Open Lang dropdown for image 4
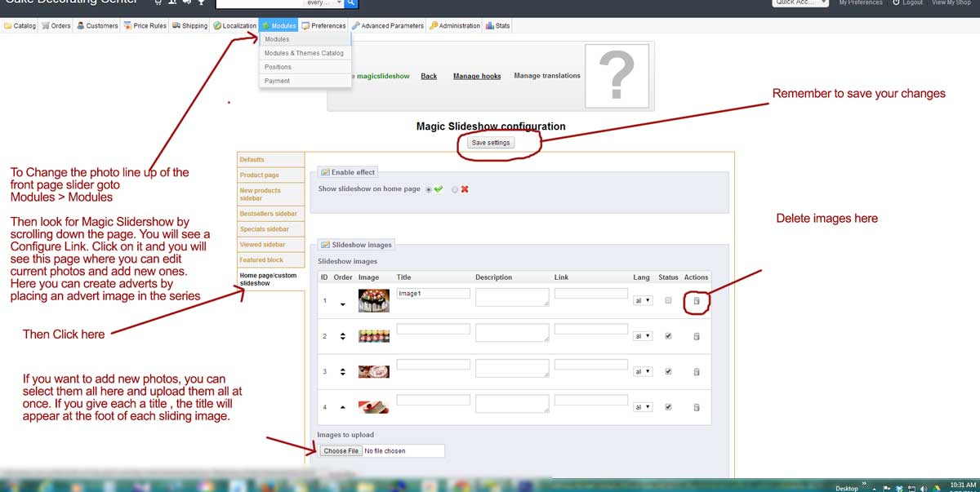The image size is (980, 492). 643,407
